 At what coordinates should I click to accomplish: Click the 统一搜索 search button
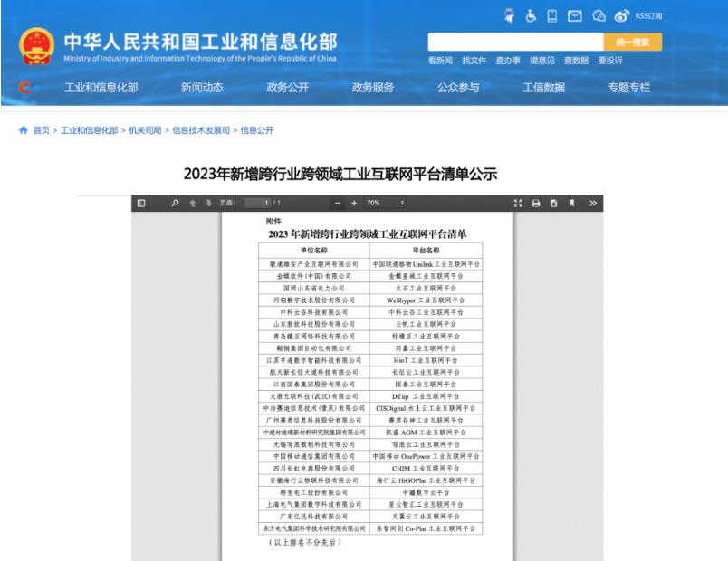(633, 42)
